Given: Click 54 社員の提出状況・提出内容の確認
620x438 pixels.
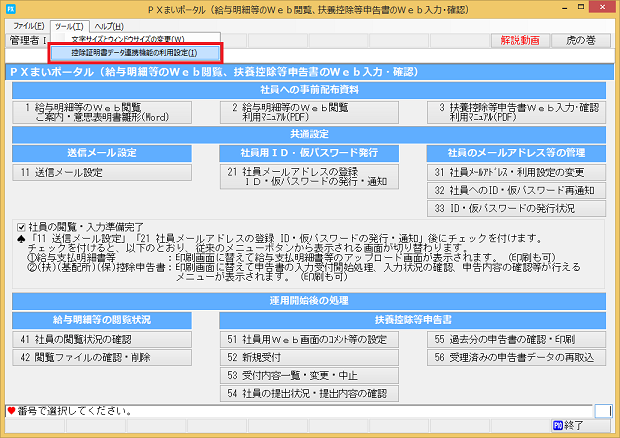Looking at the screenshot, I should tap(309, 394).
